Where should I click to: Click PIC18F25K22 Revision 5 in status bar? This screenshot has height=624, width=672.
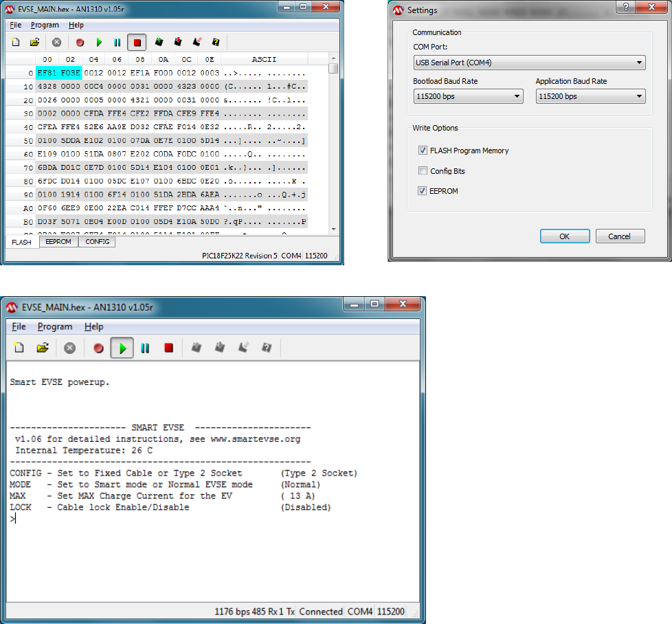(x=240, y=256)
